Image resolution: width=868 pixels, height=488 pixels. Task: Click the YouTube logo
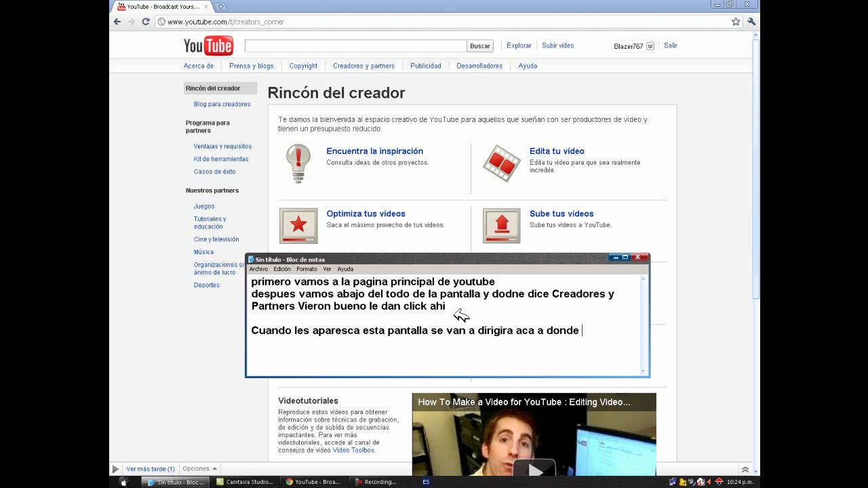coord(208,45)
